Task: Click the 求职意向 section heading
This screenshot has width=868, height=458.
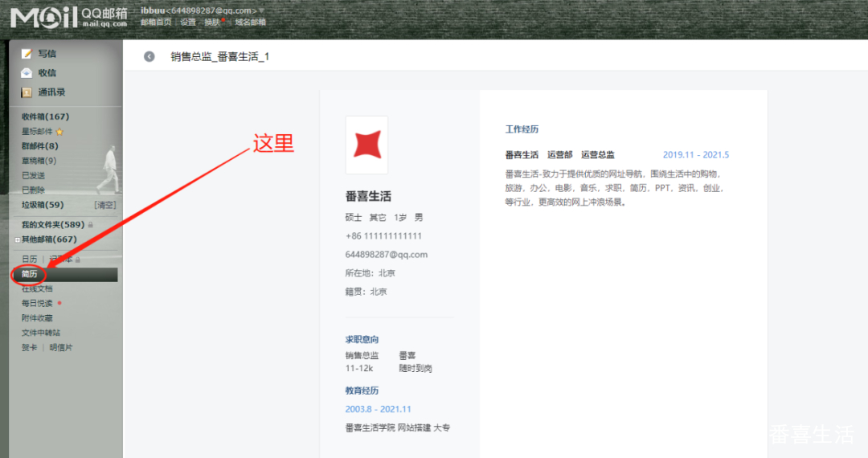Action: [362, 340]
